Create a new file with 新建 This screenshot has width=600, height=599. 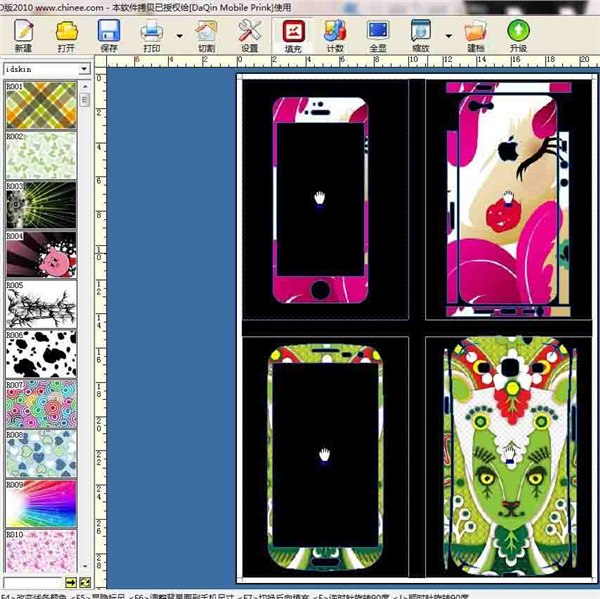[x=23, y=36]
